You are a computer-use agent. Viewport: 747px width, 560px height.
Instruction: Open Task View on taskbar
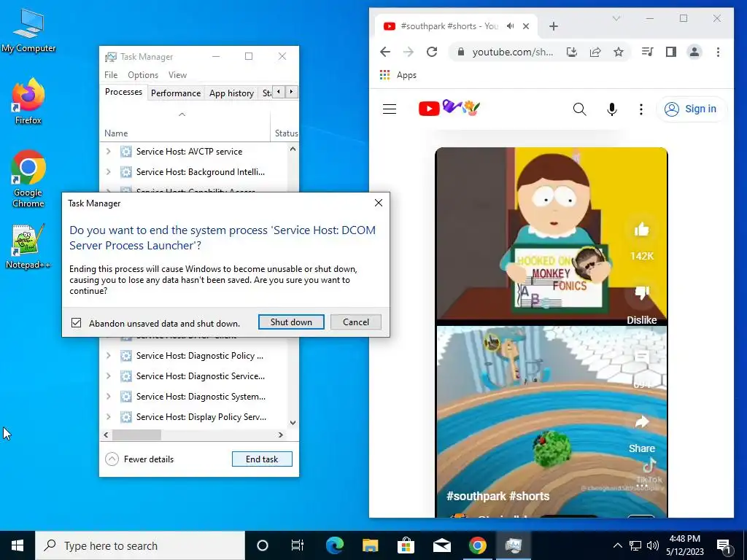pyautogui.click(x=298, y=545)
